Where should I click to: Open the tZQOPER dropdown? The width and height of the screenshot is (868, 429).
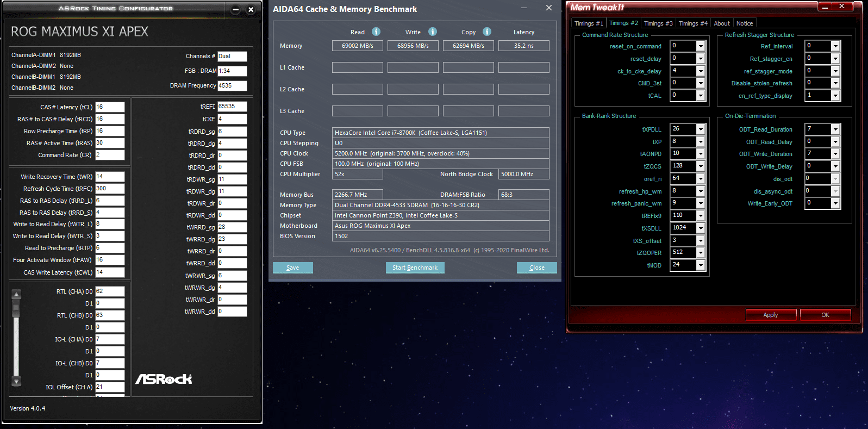pos(701,253)
